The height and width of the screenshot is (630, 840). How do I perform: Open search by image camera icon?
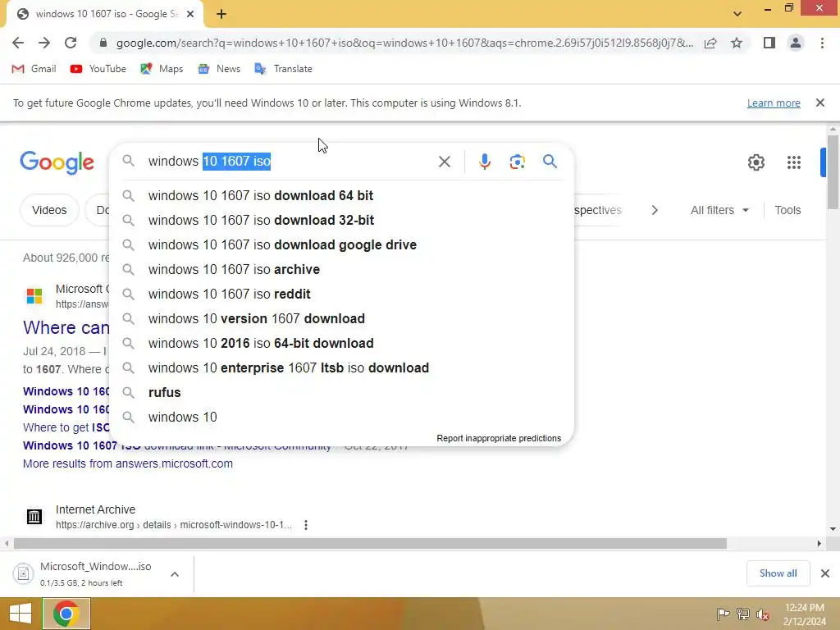517,162
